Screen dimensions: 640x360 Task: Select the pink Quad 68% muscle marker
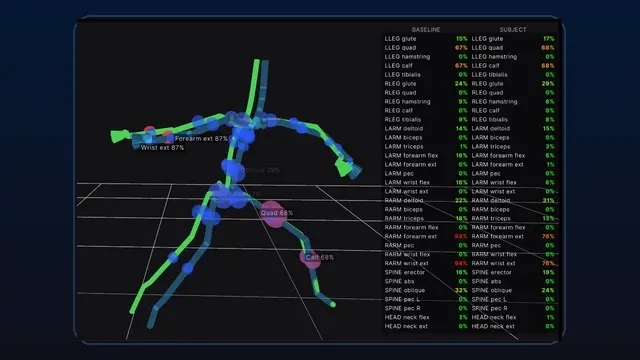[273, 213]
